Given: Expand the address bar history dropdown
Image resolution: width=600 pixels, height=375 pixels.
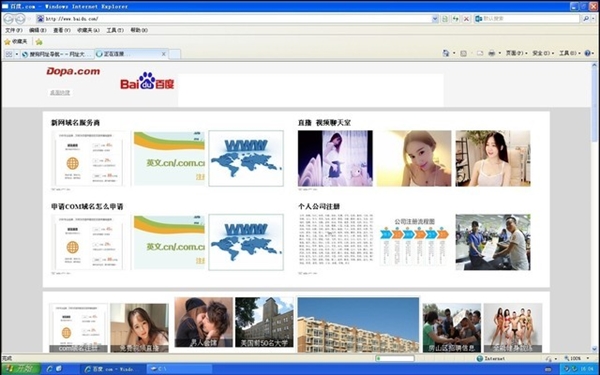Looking at the screenshot, I should (x=435, y=19).
